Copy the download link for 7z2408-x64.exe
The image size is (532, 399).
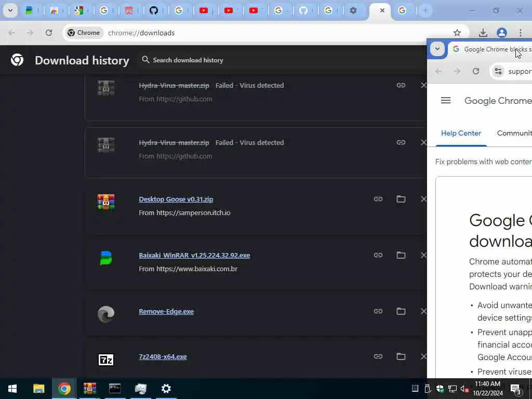click(378, 356)
